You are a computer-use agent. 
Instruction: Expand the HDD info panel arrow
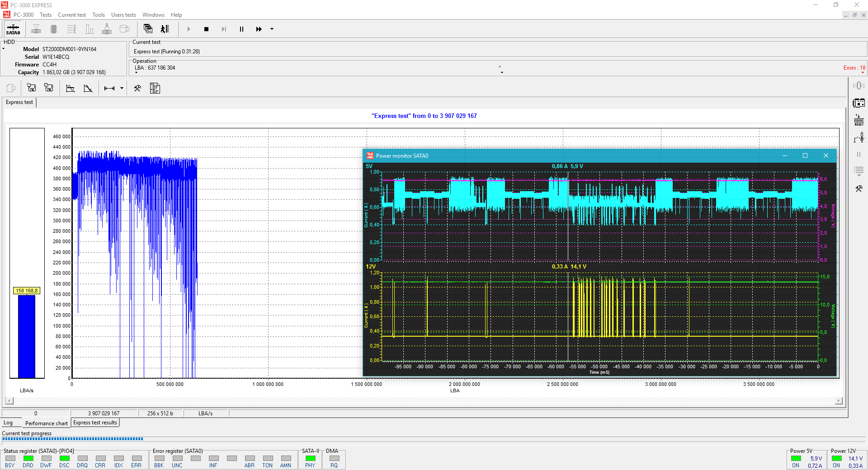[4, 49]
